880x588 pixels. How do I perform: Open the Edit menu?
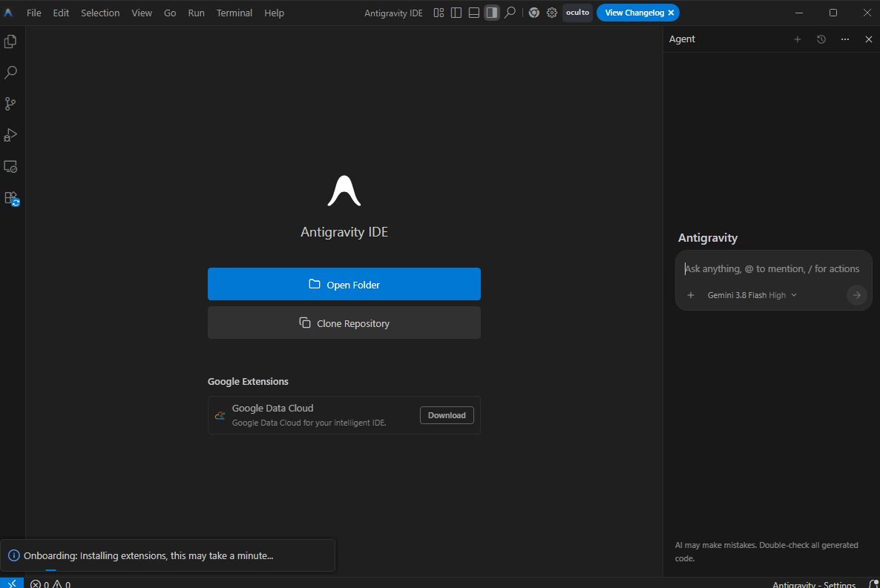coord(61,13)
